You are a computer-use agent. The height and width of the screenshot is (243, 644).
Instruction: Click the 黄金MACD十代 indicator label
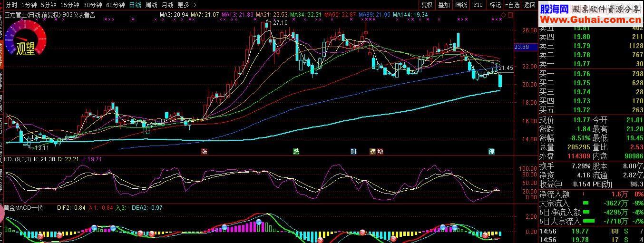tap(24, 208)
